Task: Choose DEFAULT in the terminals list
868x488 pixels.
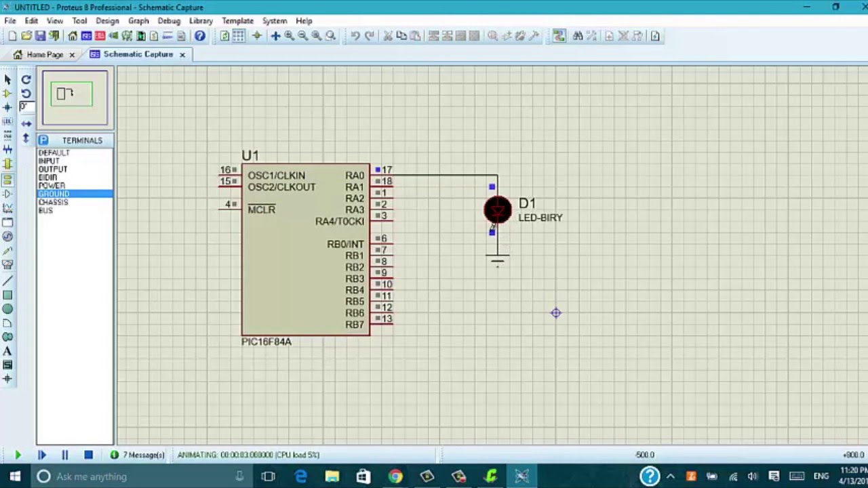Action: [54, 153]
